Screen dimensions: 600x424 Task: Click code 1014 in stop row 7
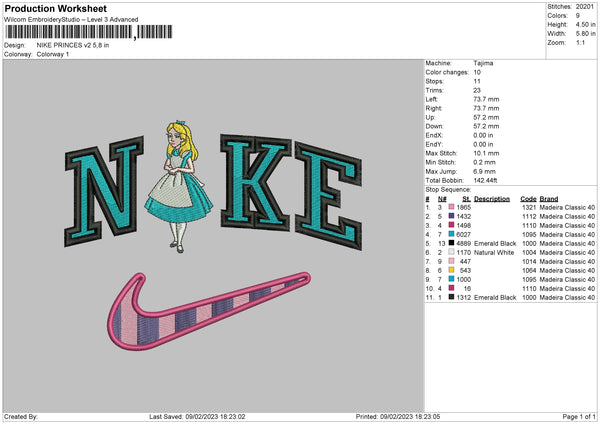[529, 261]
